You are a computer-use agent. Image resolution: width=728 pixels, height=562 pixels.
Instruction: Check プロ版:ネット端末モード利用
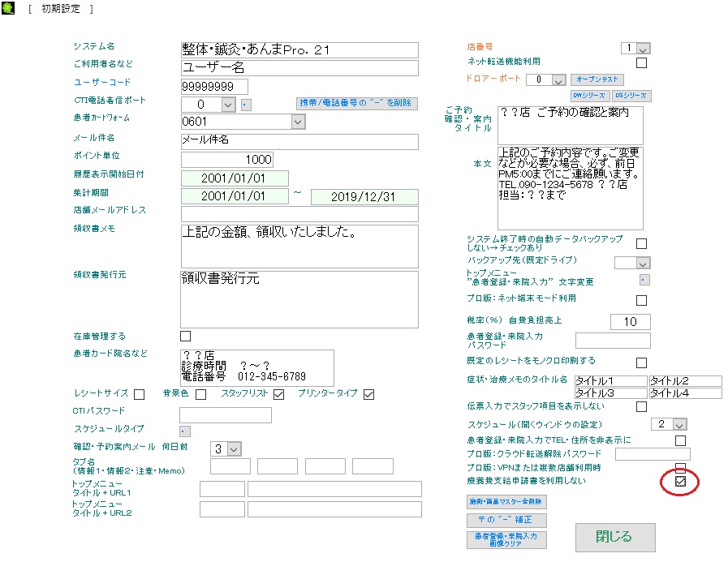[641, 300]
